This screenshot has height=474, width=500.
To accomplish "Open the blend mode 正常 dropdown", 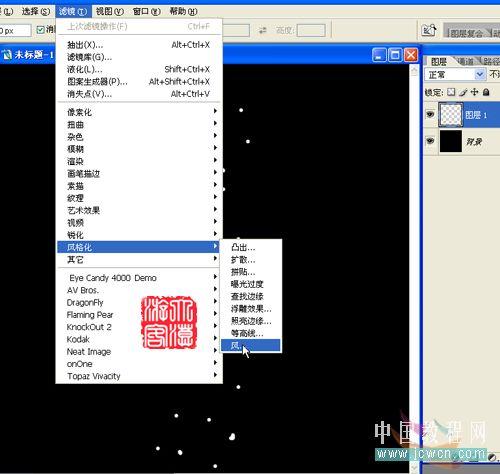I will [x=455, y=74].
